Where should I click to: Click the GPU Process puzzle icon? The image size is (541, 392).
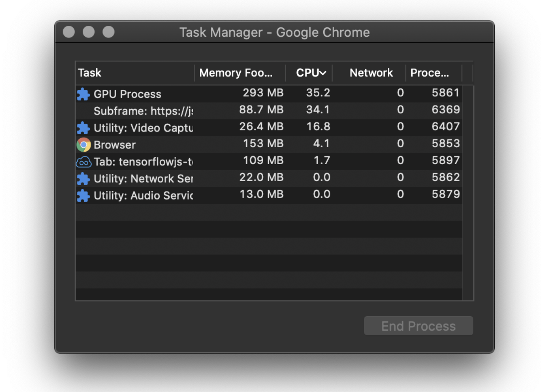[x=83, y=94]
